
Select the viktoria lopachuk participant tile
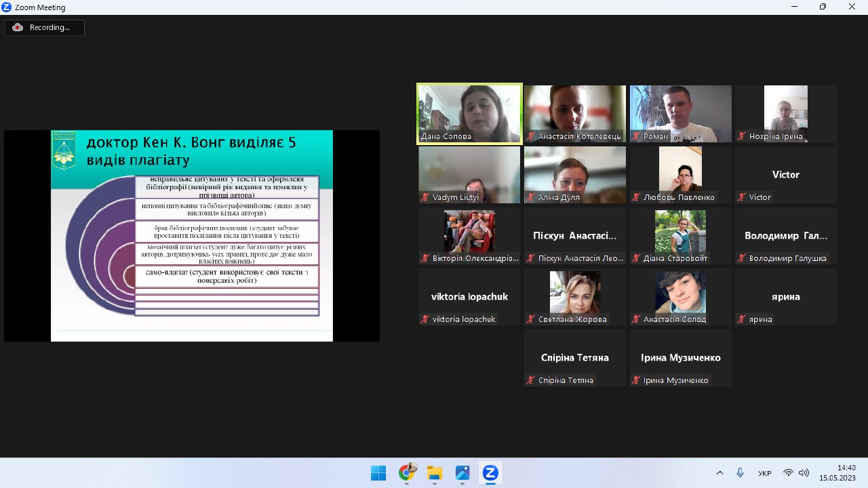point(469,297)
